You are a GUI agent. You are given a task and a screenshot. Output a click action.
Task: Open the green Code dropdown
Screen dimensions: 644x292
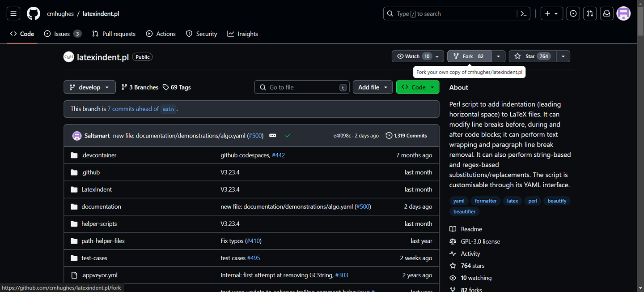coord(417,87)
